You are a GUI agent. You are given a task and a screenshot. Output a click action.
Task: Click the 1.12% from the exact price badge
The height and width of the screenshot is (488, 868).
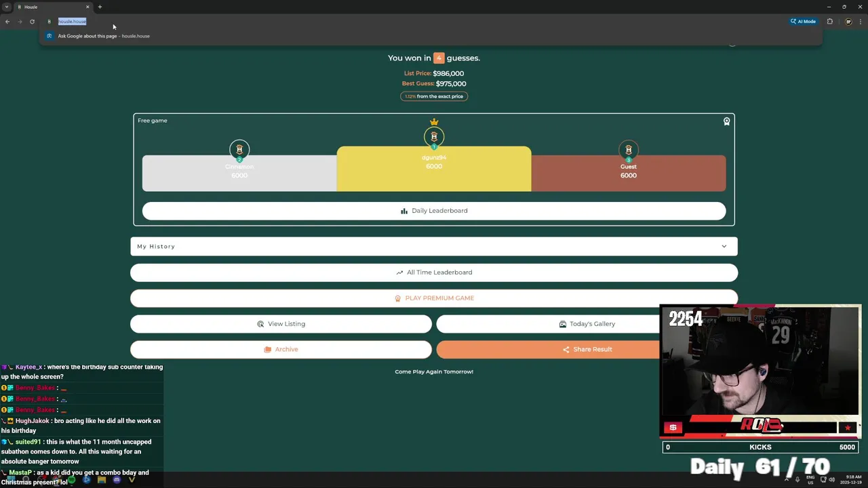coord(434,96)
